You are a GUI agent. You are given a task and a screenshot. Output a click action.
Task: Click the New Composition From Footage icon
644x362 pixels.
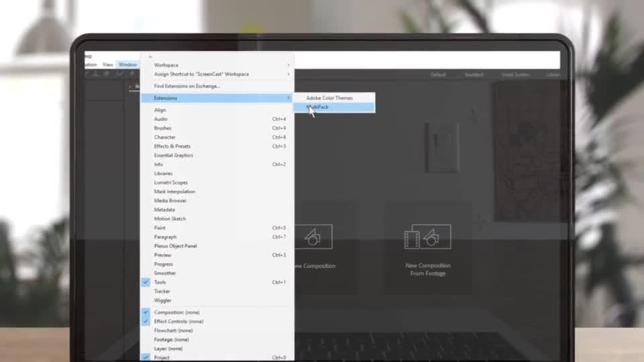click(427, 237)
